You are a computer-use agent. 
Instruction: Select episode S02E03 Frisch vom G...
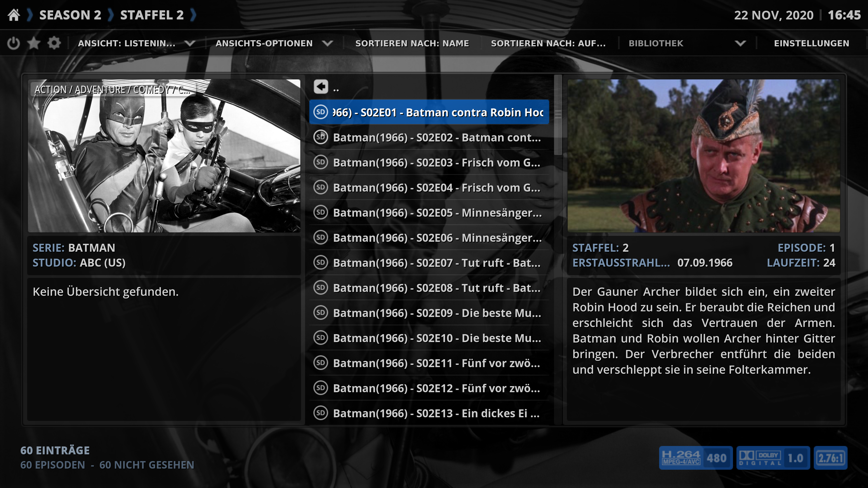[x=429, y=162]
